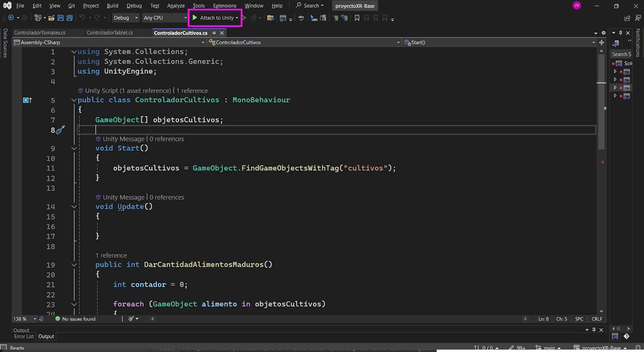Click the Live Share icon
Image resolution: width=644 pixels, height=352 pixels.
pyautogui.click(x=627, y=18)
